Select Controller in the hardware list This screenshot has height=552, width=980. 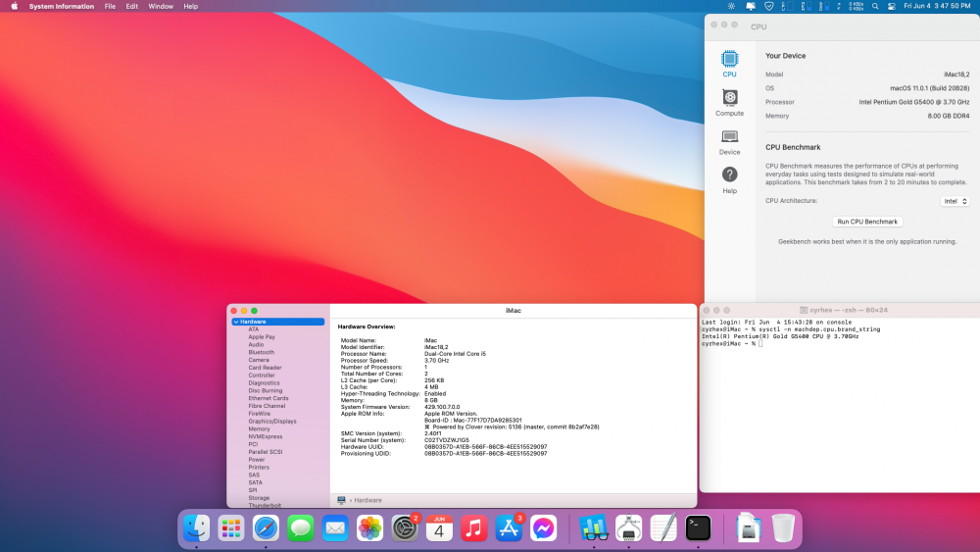coord(262,376)
